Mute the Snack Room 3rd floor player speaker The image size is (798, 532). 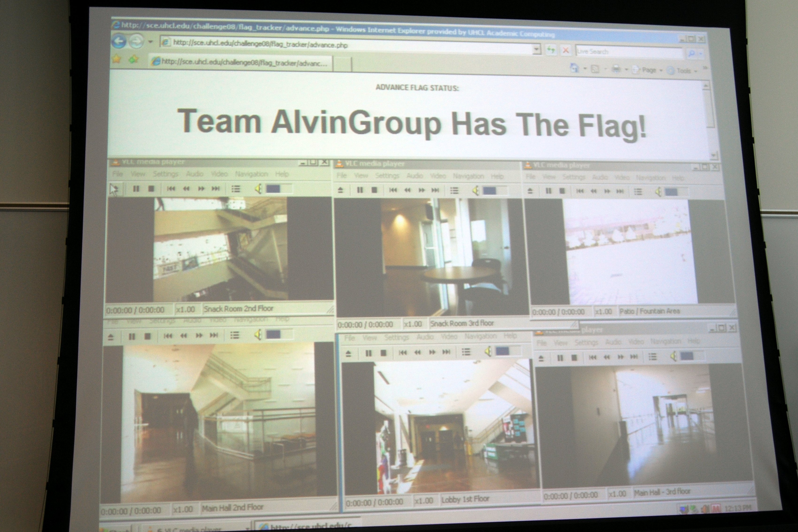click(x=476, y=191)
